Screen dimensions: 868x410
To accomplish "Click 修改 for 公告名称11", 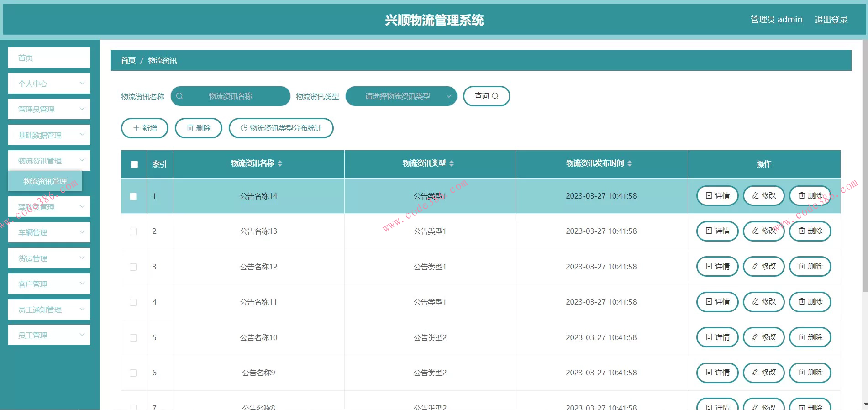I will pyautogui.click(x=764, y=302).
